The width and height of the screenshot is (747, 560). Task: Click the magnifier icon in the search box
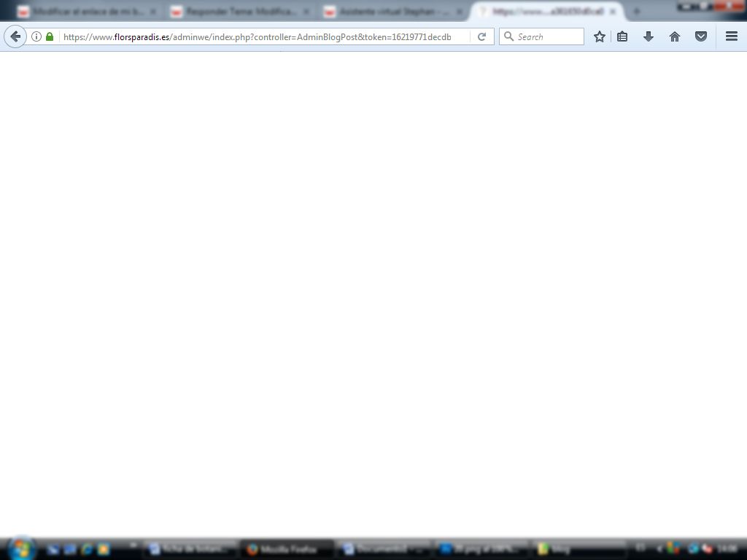[x=508, y=36]
